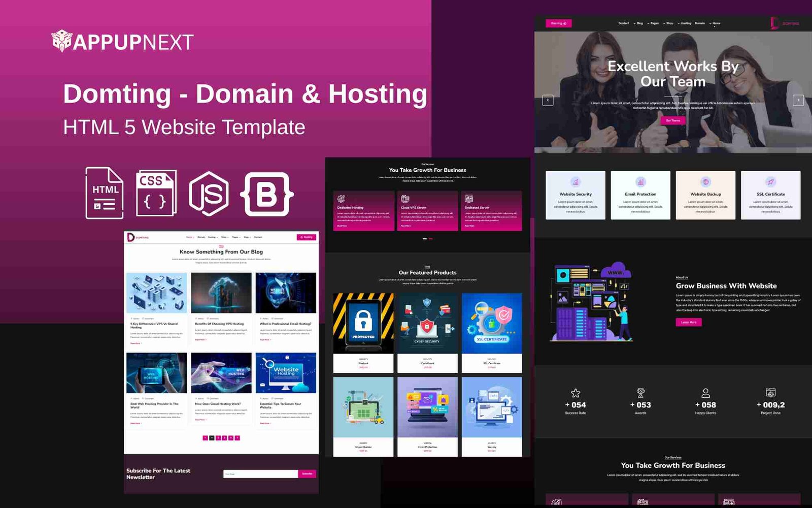Click the Cloud VPS Server card icon
This screenshot has height=508, width=812.
pyautogui.click(x=405, y=199)
